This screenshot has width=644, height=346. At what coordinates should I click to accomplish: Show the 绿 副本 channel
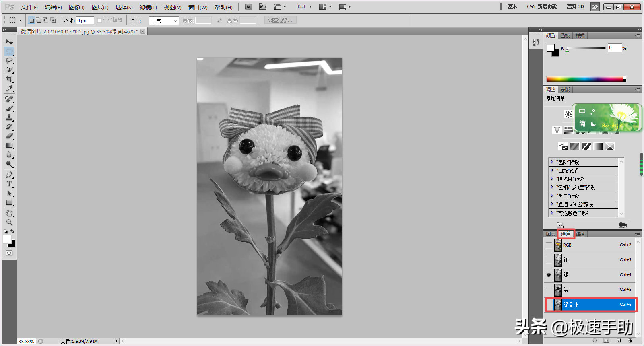(x=549, y=305)
